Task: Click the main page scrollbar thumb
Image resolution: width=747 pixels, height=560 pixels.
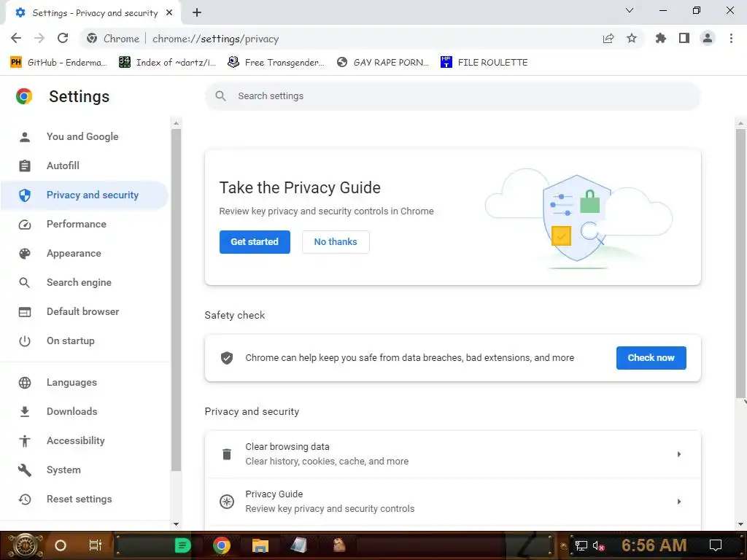Action: [741, 263]
